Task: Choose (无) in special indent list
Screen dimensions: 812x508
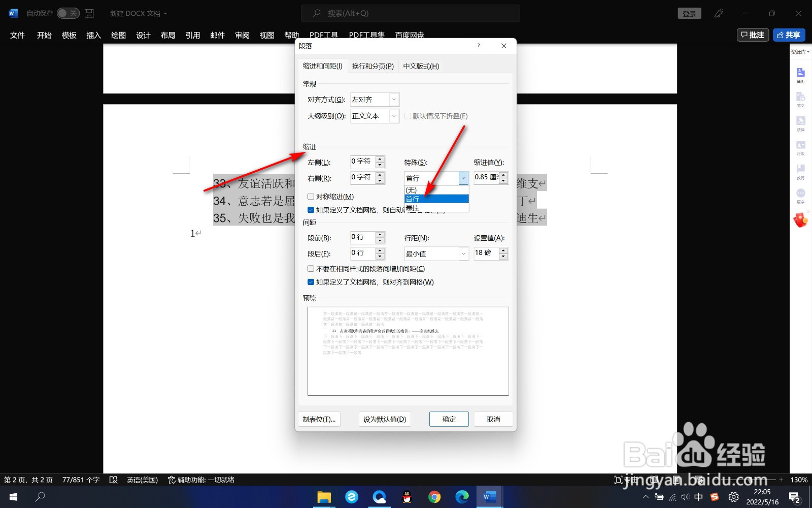Action: [x=436, y=190]
